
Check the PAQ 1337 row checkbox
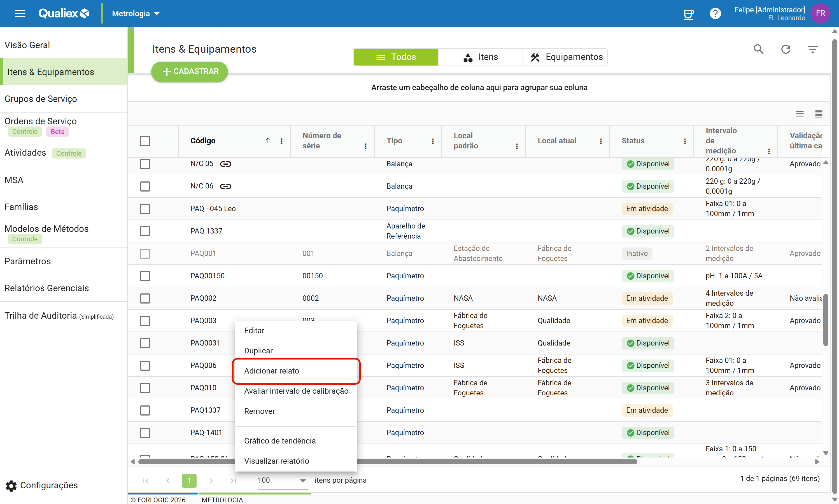145,231
